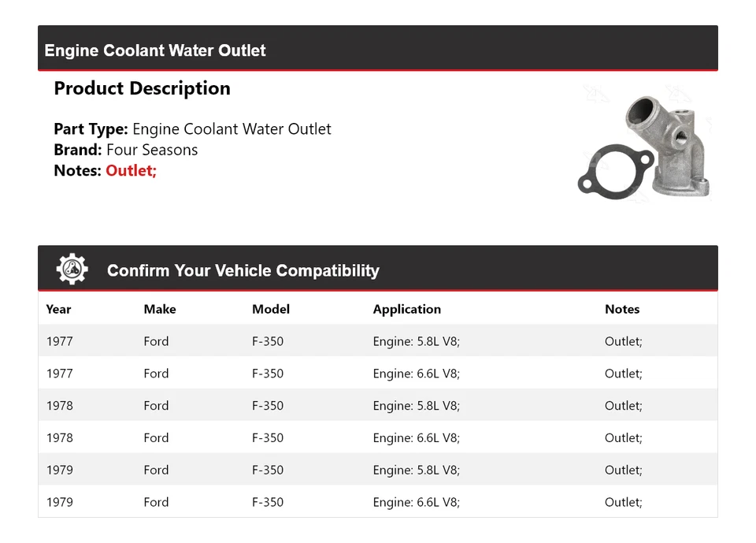The width and height of the screenshot is (756, 543).
Task: Click the Model column header
Action: click(271, 309)
